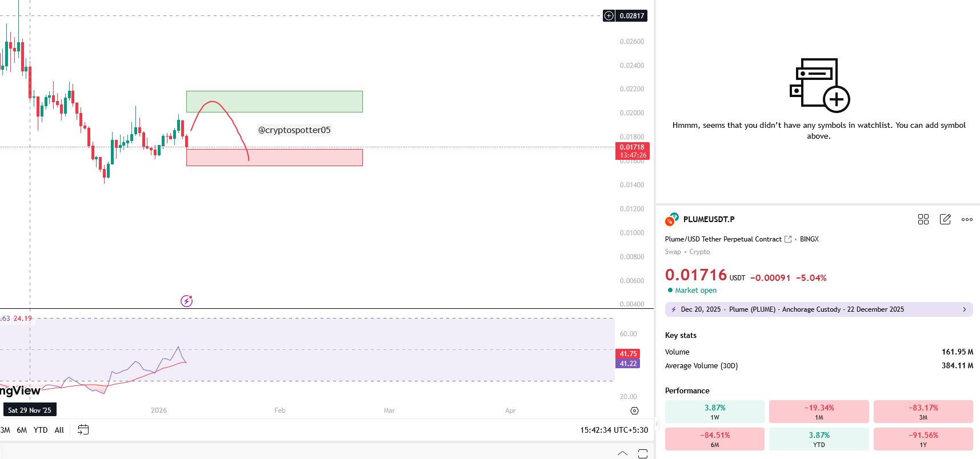Click the red RSI value tag 41.75
980x459 pixels.
[x=628, y=354]
